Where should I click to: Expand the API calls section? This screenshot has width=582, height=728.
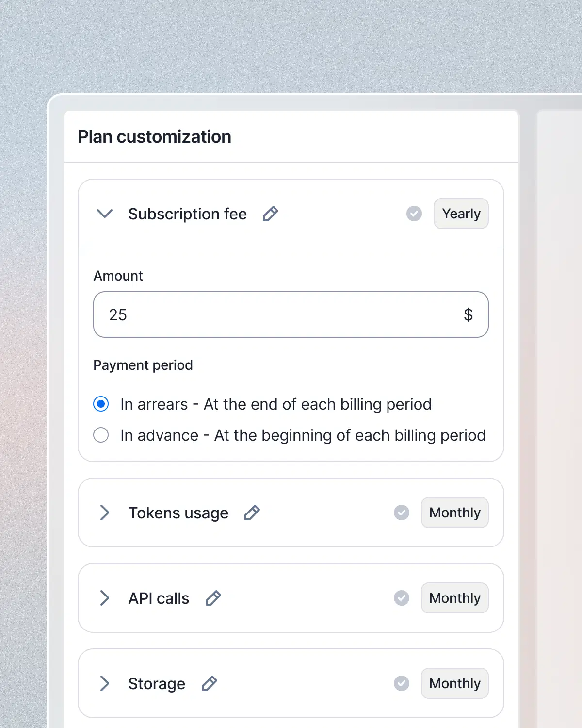pos(104,598)
